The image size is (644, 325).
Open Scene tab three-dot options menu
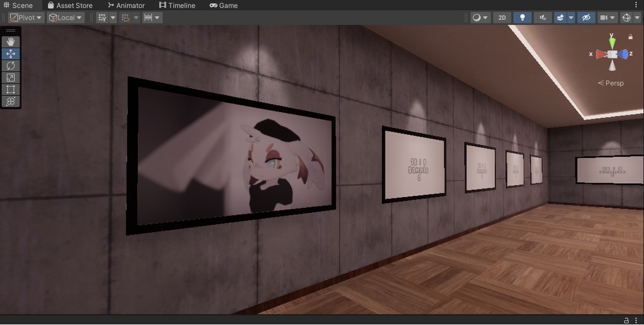tap(636, 5)
